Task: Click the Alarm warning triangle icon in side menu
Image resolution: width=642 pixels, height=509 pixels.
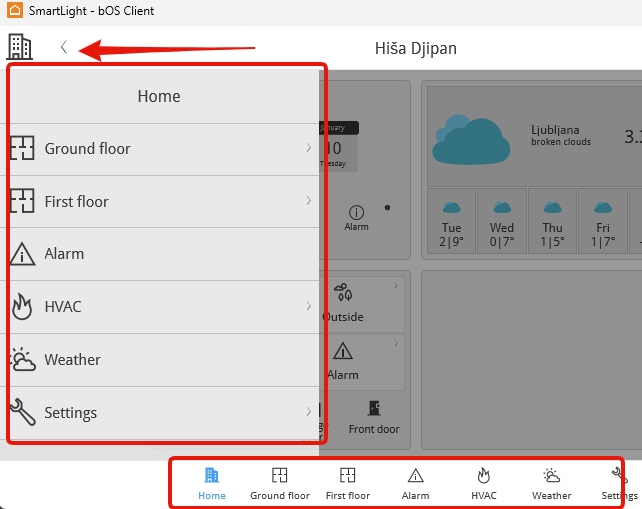Action: [x=22, y=254]
